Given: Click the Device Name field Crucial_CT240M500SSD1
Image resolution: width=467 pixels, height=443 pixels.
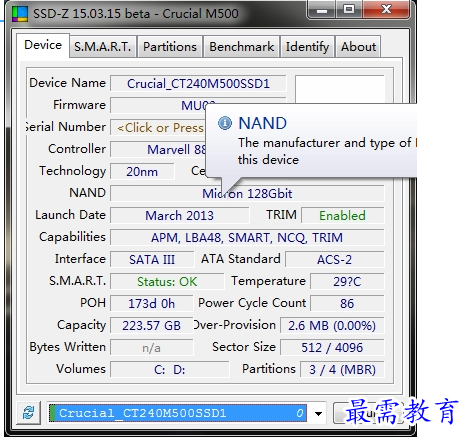Looking at the screenshot, I should [x=198, y=83].
